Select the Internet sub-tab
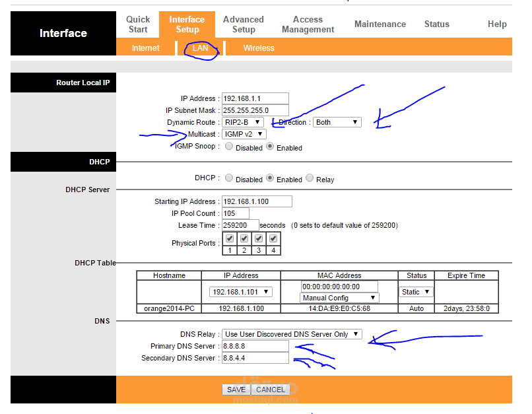This screenshot has height=414, width=532. point(146,48)
